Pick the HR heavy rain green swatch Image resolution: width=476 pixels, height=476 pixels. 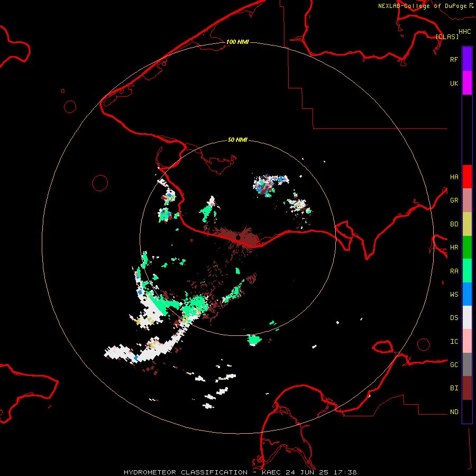[467, 247]
